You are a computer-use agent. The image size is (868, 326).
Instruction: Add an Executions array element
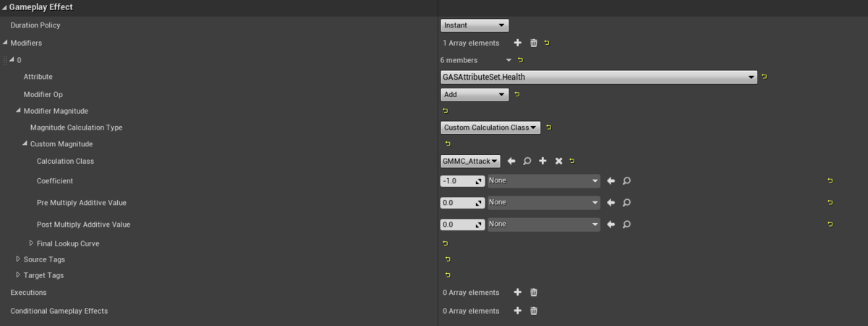click(517, 293)
